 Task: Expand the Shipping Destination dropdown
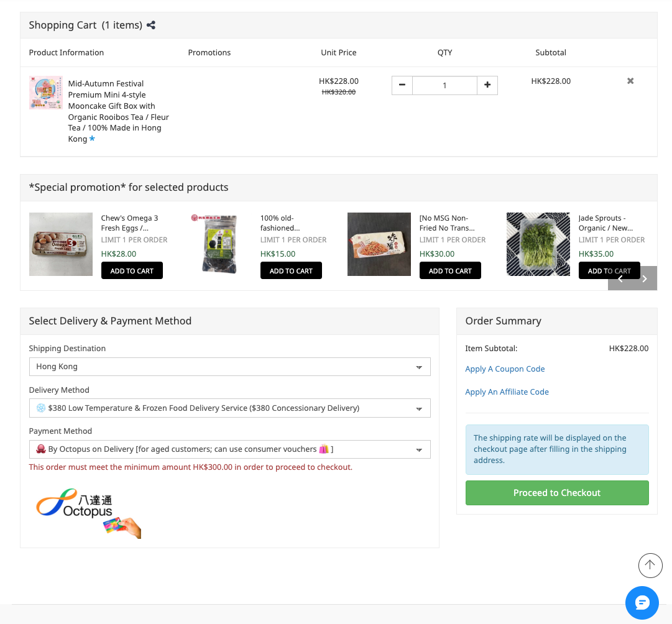pyautogui.click(x=229, y=367)
